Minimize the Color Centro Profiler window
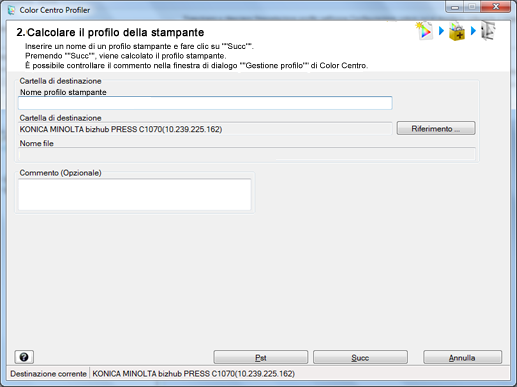The image size is (517, 387). [455, 7]
